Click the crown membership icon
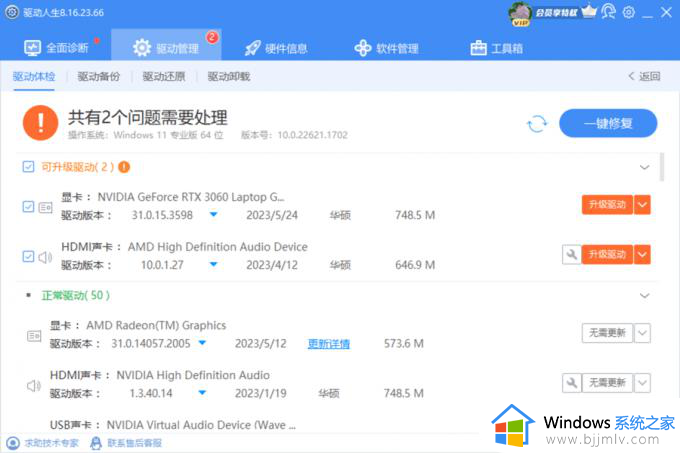 tap(589, 12)
